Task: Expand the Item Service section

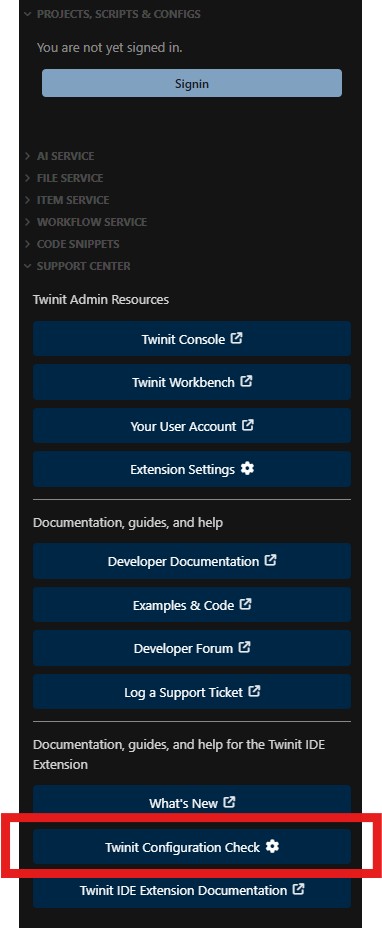Action: coord(66,200)
